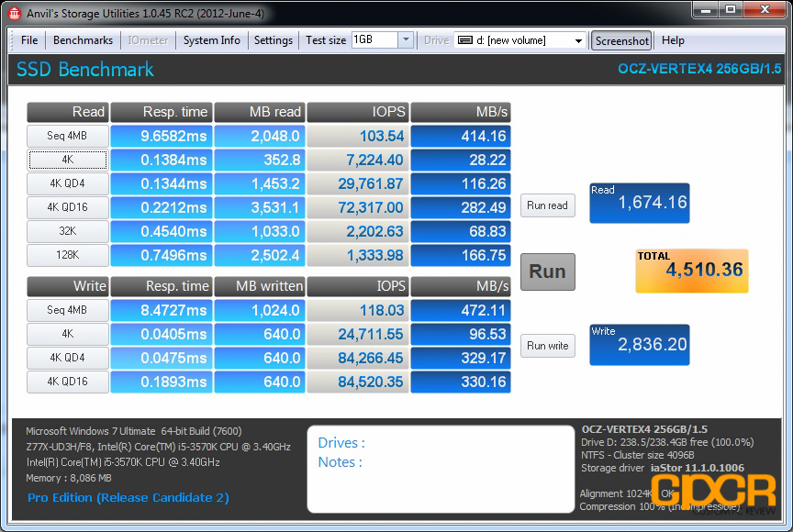Click the Test size 1GB field

pos(374,40)
